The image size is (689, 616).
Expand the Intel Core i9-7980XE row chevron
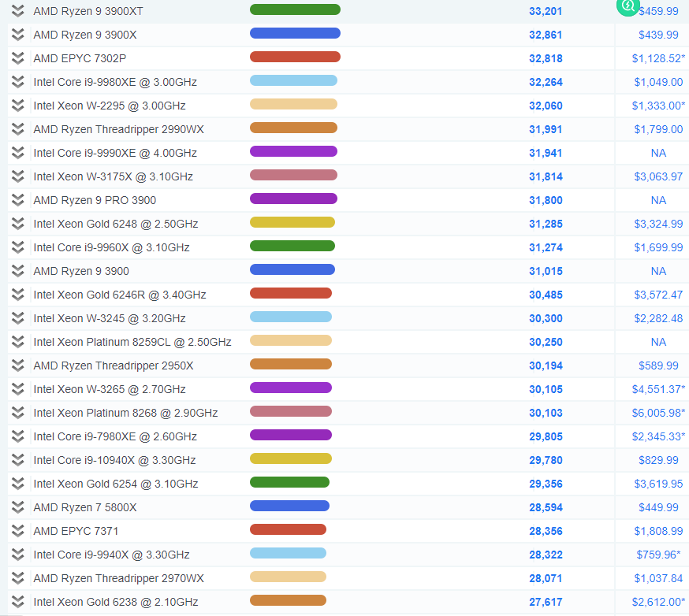coord(17,436)
